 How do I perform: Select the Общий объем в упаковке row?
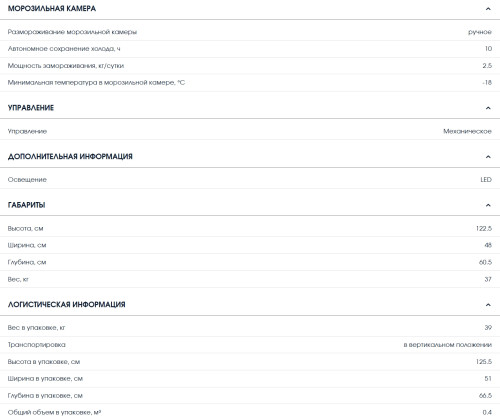pos(250,412)
